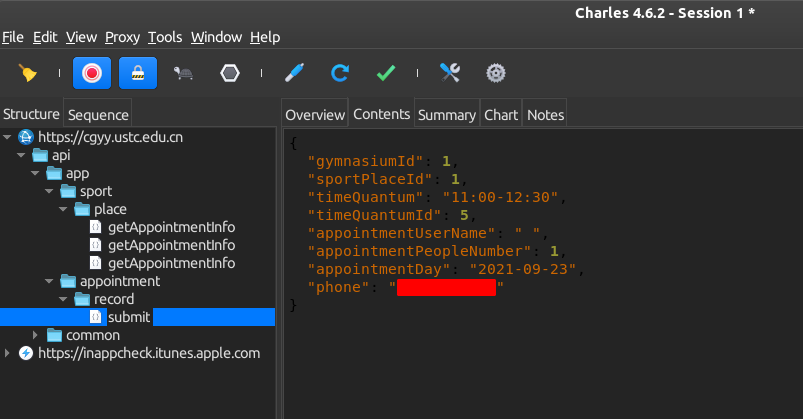Screen dimensions: 803x419
Task: Switch to the Sequence tab
Action: coord(98,115)
